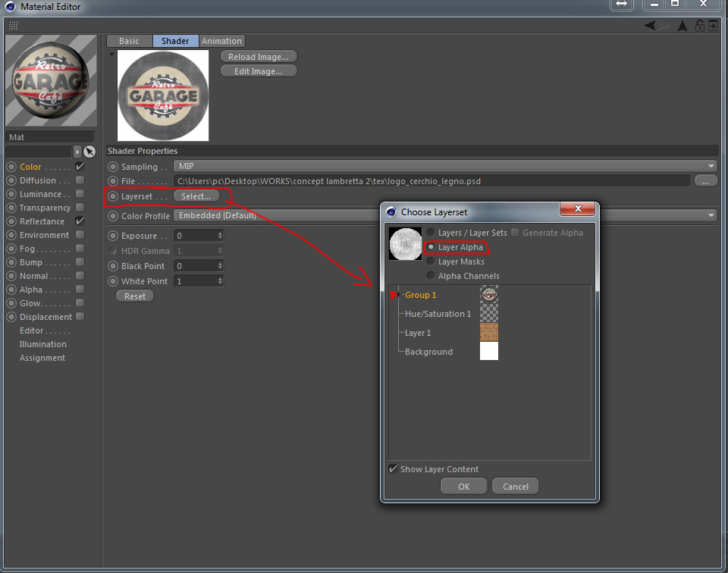728x573 pixels.
Task: Click the Edit Image button
Action: [x=258, y=71]
